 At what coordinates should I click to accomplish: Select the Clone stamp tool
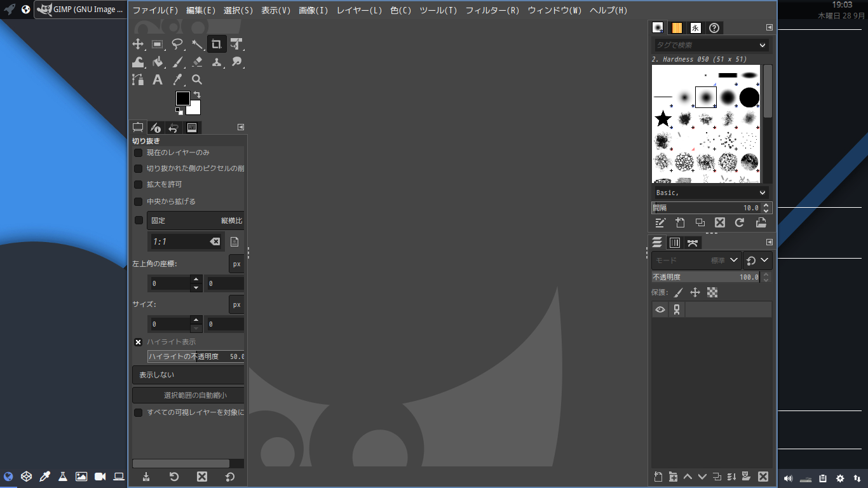pyautogui.click(x=217, y=62)
